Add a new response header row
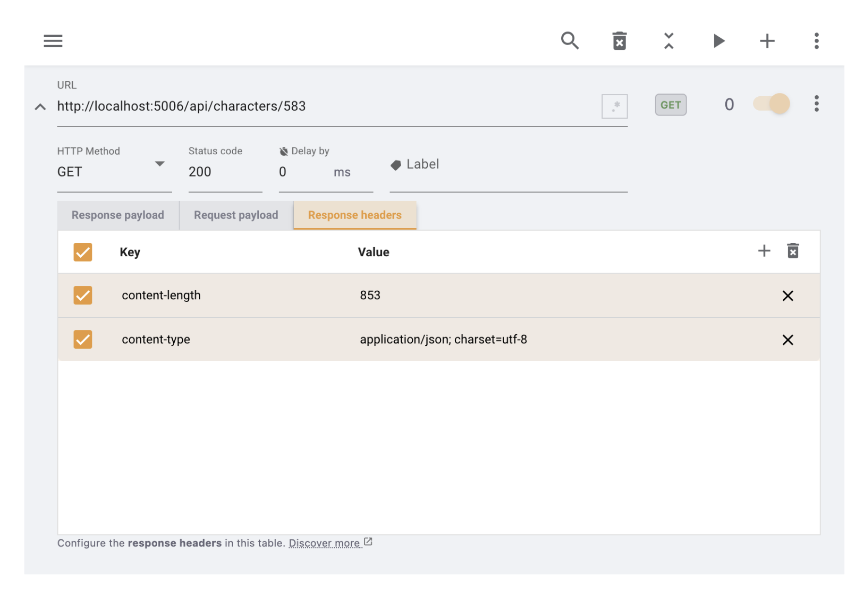The height and width of the screenshot is (591, 868). [x=764, y=251]
